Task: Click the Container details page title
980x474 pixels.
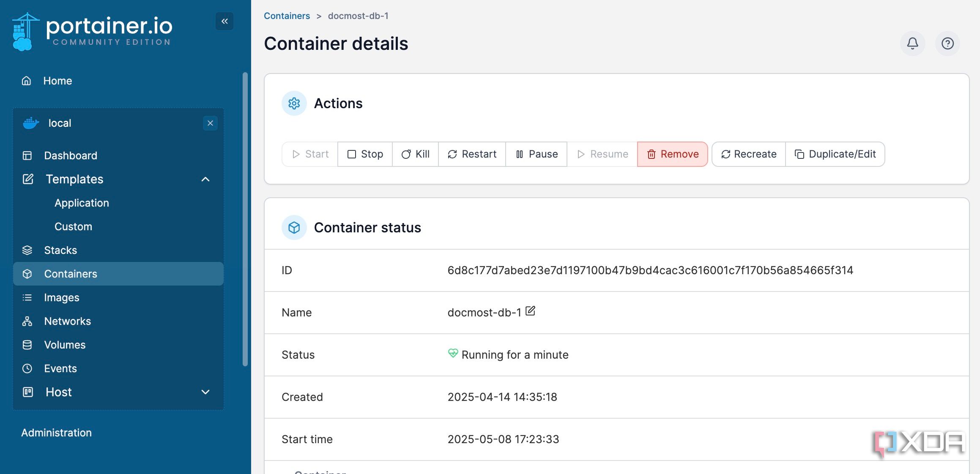Action: 336,44
